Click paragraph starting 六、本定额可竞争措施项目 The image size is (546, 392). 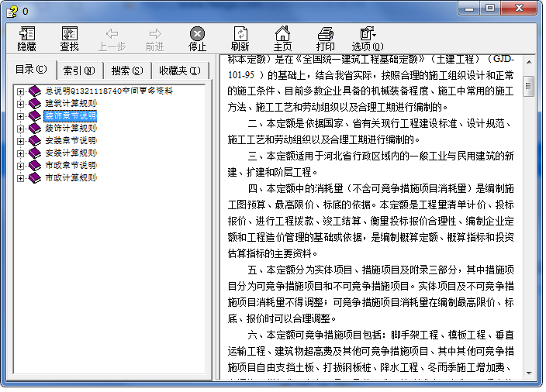click(371, 355)
